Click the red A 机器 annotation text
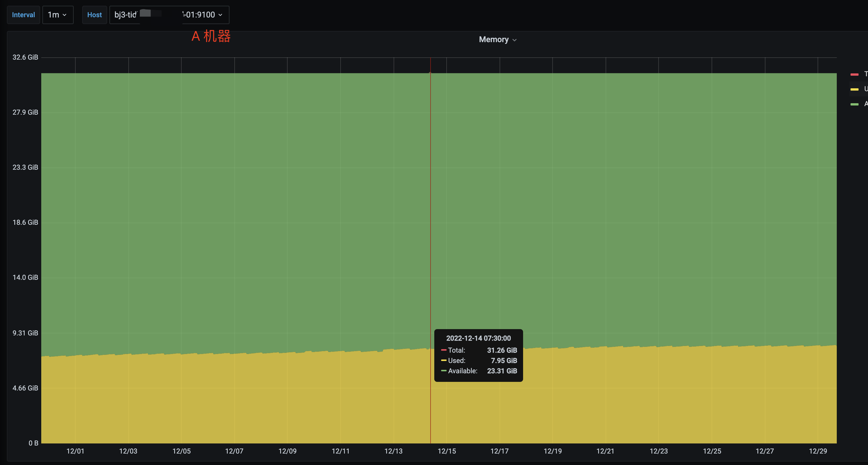 pos(211,36)
